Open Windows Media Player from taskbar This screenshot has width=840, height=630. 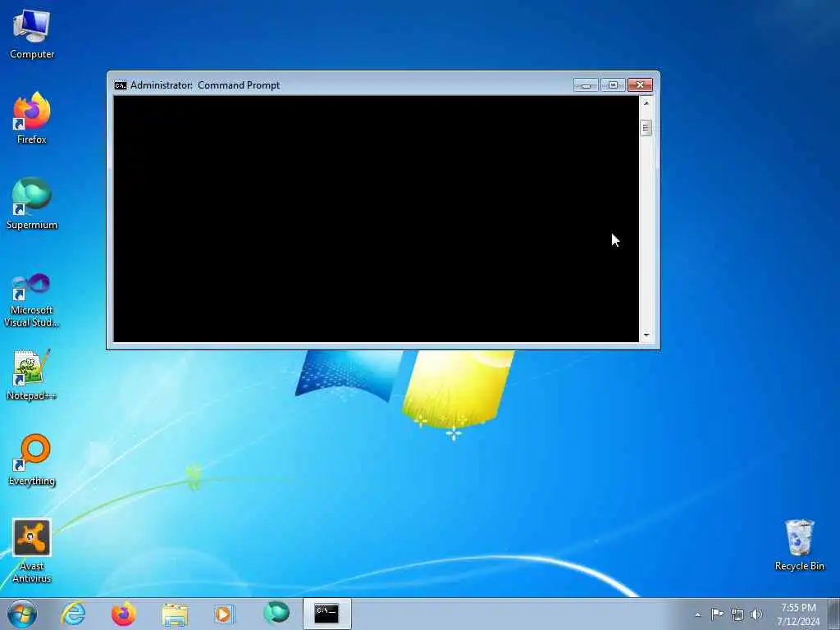pyautogui.click(x=224, y=614)
